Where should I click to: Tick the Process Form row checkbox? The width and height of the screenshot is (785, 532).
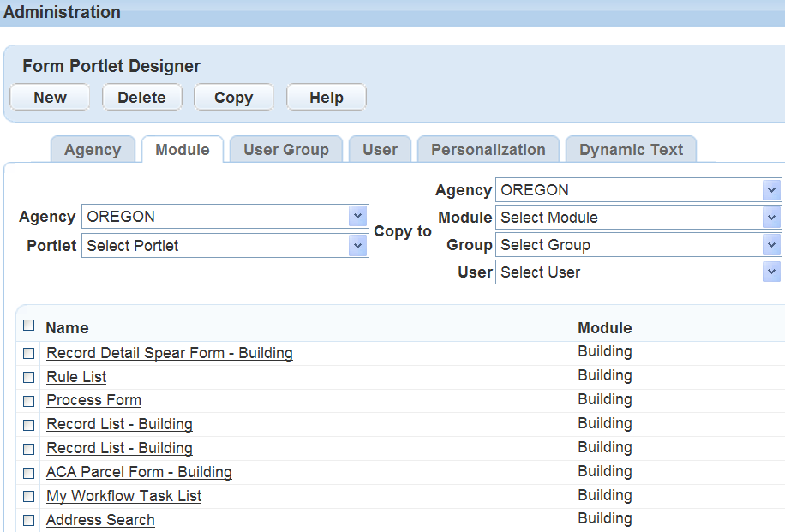pos(29,401)
